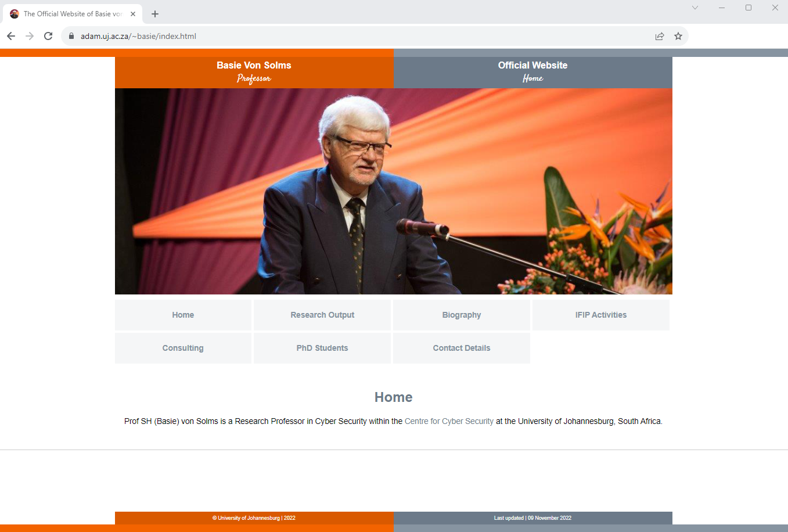Open a new browser tab

[x=155, y=14]
